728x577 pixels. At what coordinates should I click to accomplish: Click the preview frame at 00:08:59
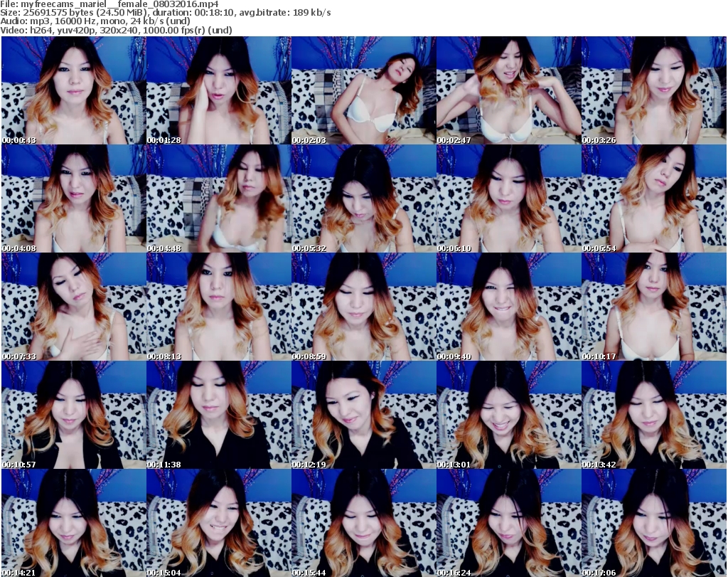[363, 307]
